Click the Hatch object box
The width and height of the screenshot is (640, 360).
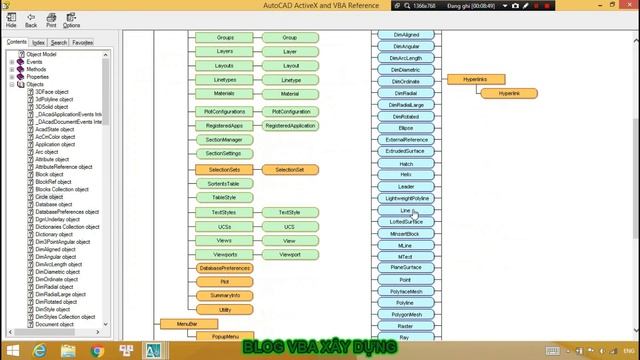click(x=406, y=164)
